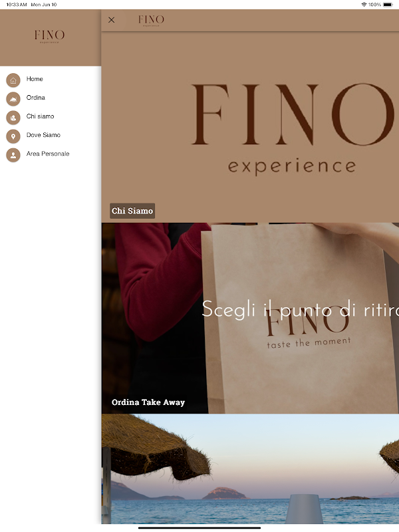
Task: Click the FINO logo in sidebar header
Action: pyautogui.click(x=49, y=36)
